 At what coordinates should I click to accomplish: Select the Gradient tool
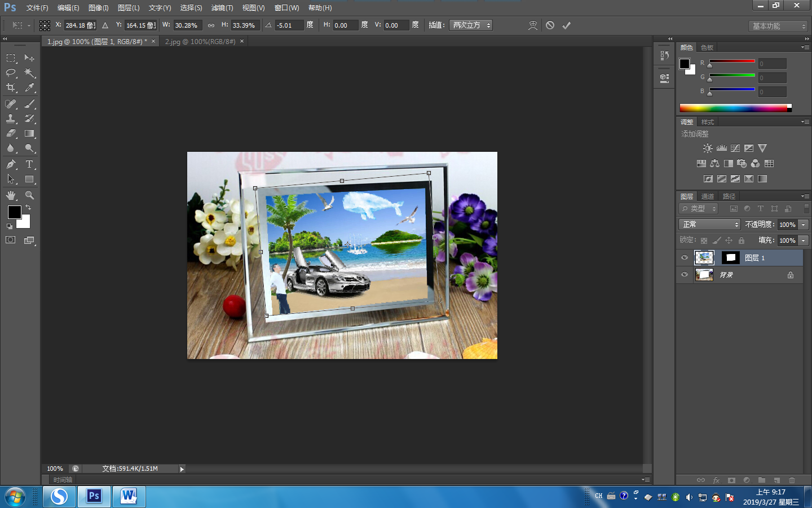pyautogui.click(x=29, y=134)
